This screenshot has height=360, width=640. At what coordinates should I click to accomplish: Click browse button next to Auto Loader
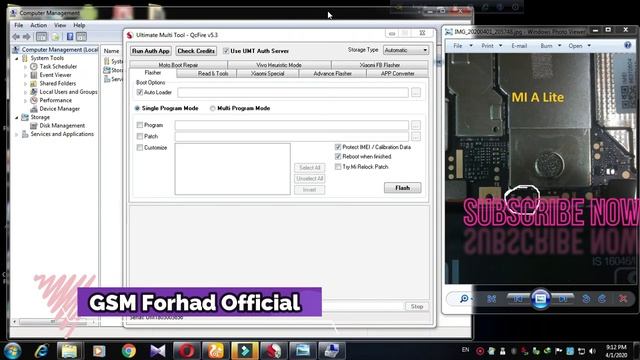[x=416, y=93]
